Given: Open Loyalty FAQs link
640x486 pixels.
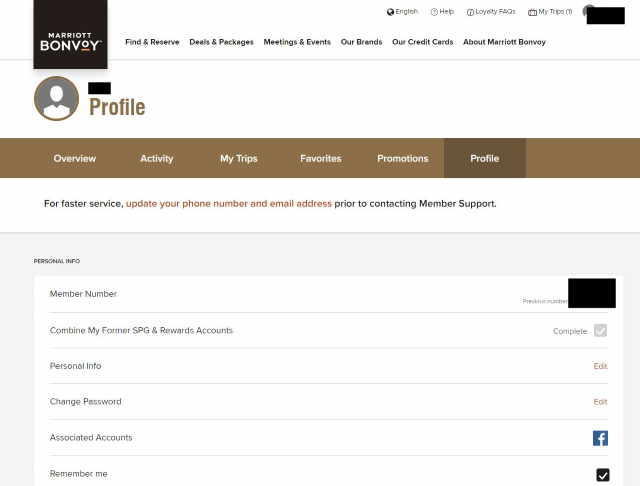Looking at the screenshot, I should (491, 12).
